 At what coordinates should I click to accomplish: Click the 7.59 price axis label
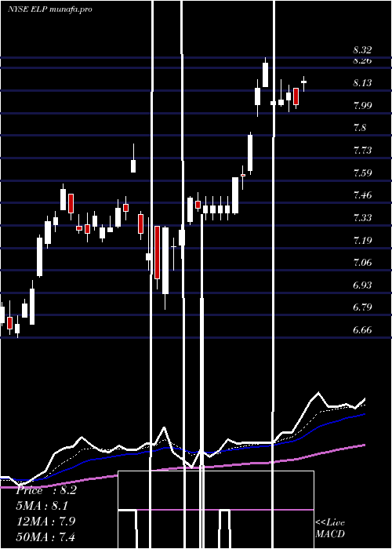[362, 173]
